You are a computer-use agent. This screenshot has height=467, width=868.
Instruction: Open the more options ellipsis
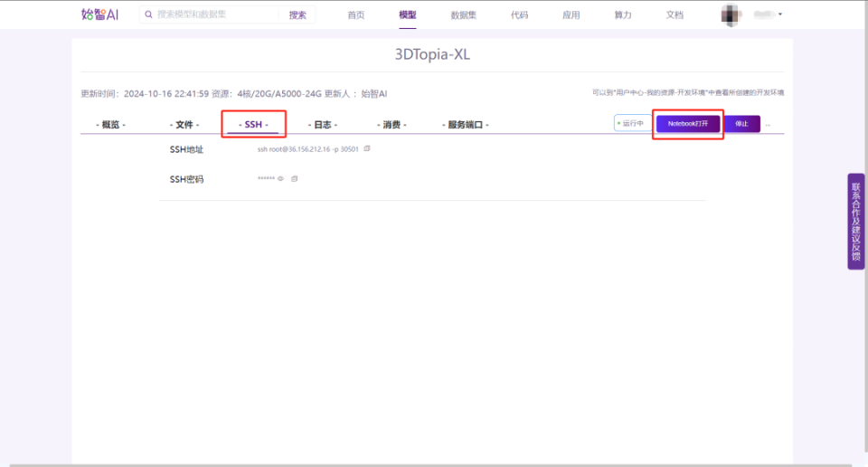(768, 125)
